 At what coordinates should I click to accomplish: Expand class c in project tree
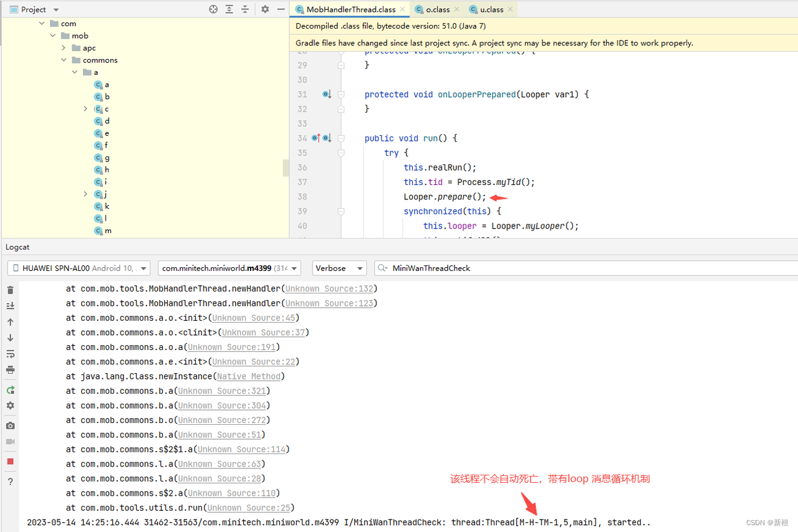(x=86, y=109)
